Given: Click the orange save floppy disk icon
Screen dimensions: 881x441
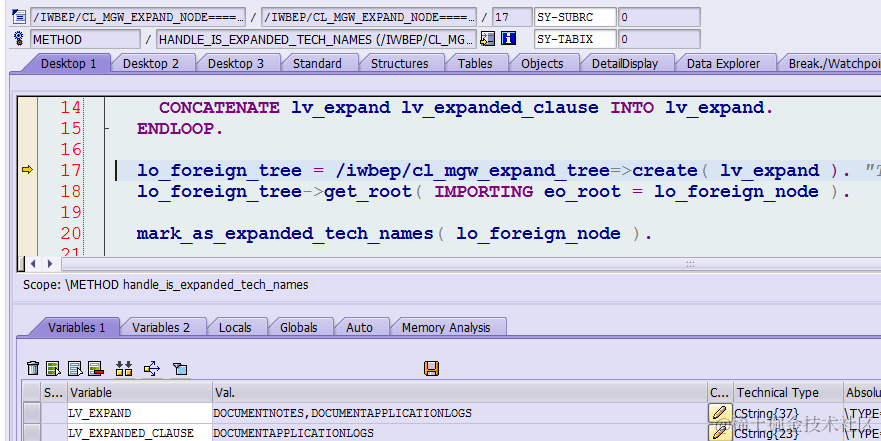Looking at the screenshot, I should pyautogui.click(x=431, y=369).
